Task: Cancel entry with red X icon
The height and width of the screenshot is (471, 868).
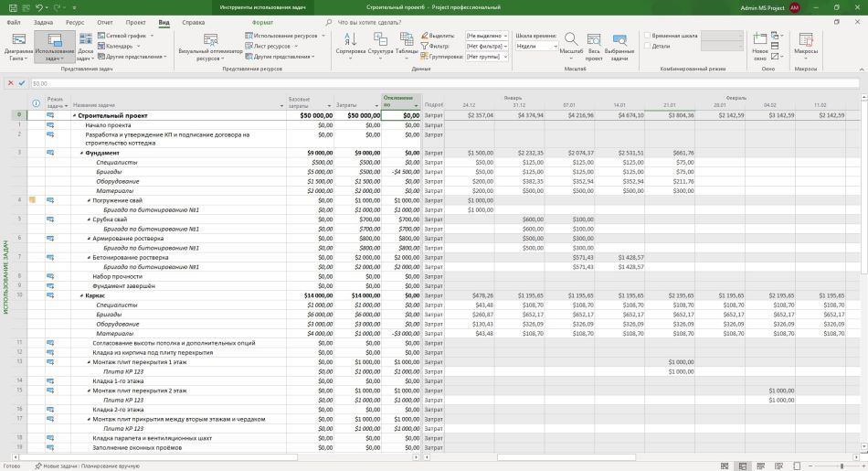Action: [x=11, y=83]
